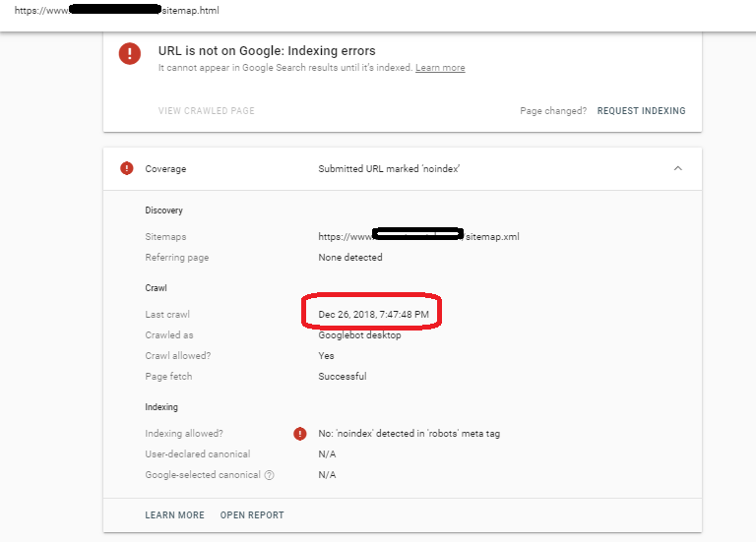Click 'Submitted URL marked noindex' status
Viewport: 756px width, 542px height.
(389, 168)
